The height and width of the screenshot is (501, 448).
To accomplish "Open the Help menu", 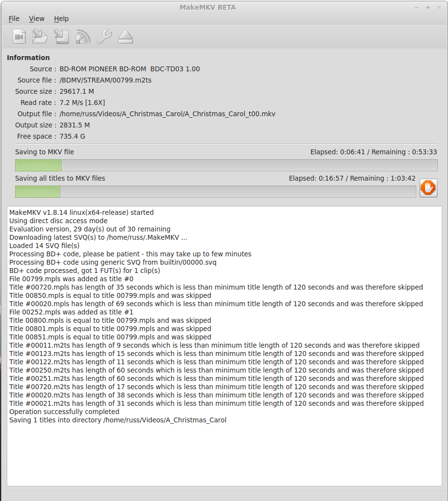I will (61, 19).
